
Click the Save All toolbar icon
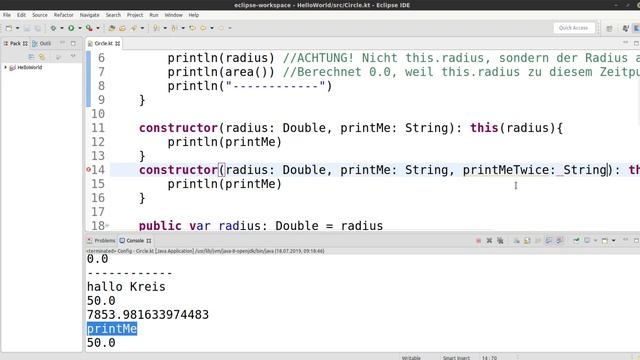click(x=38, y=28)
